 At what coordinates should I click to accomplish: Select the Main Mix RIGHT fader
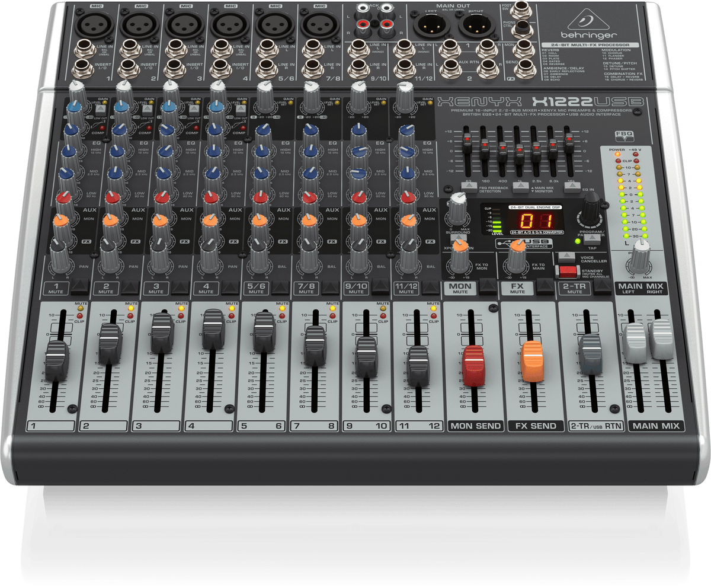661,339
